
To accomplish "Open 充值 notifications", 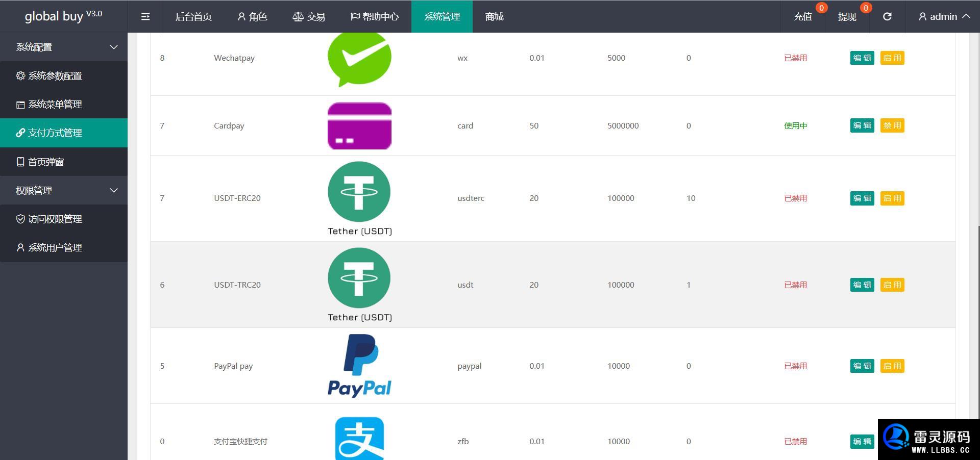I will [803, 16].
